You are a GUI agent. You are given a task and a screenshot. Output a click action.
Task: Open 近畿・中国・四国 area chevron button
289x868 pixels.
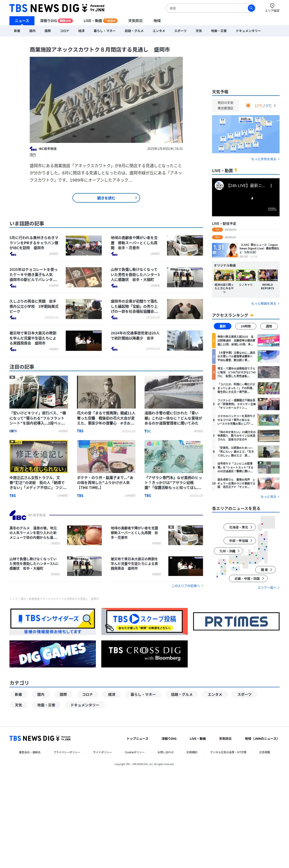tap(248, 578)
